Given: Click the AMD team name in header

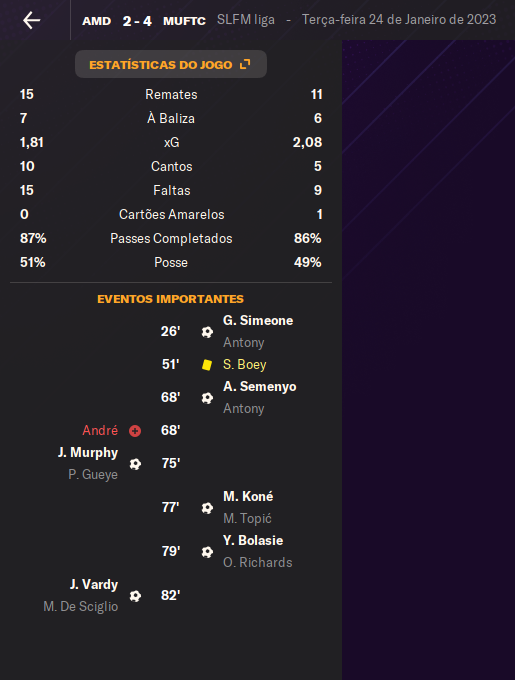Looking at the screenshot, I should coord(97,21).
